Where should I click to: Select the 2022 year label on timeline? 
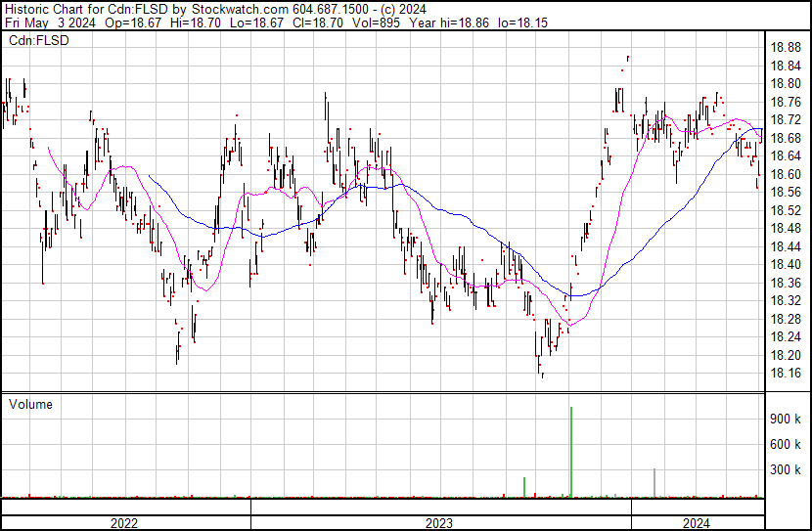click(x=124, y=522)
